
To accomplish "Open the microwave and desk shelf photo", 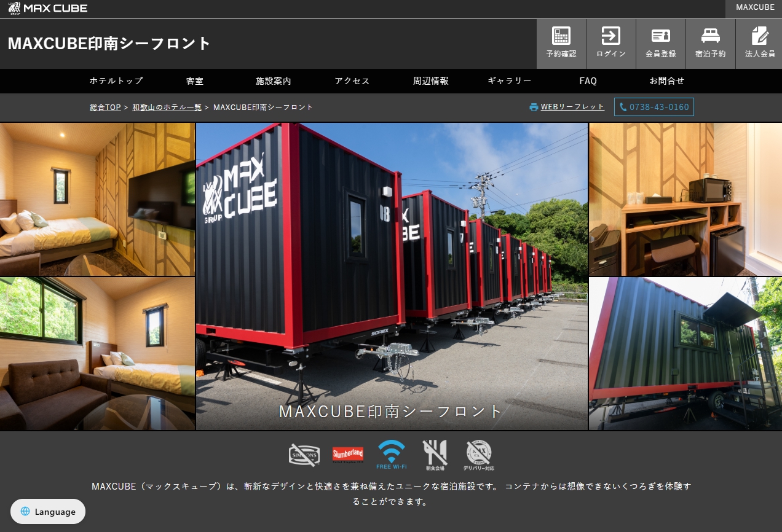I will [x=685, y=199].
